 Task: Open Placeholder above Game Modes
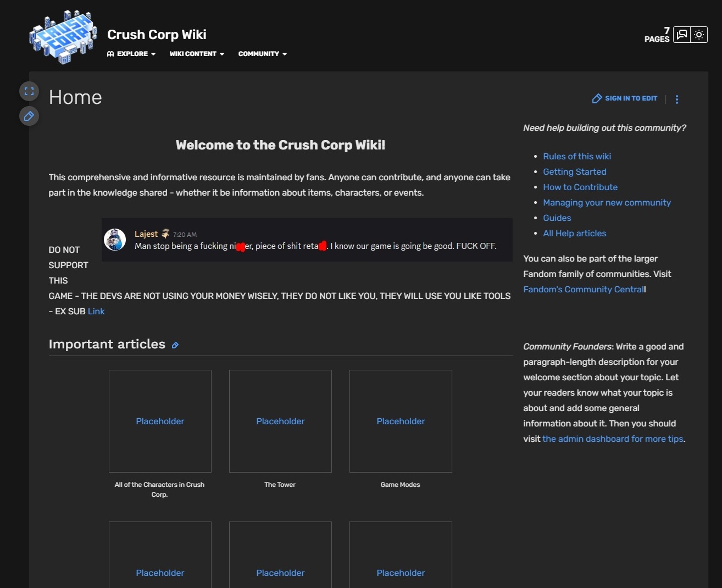pyautogui.click(x=401, y=421)
